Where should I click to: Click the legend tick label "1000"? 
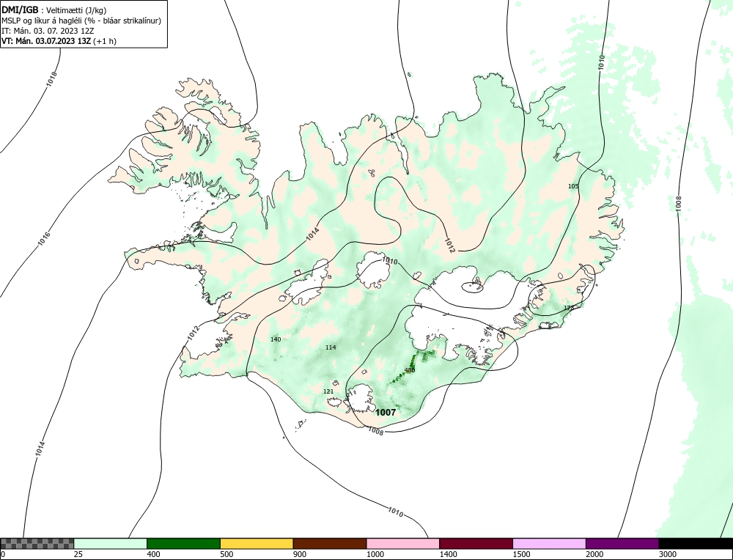375,554
